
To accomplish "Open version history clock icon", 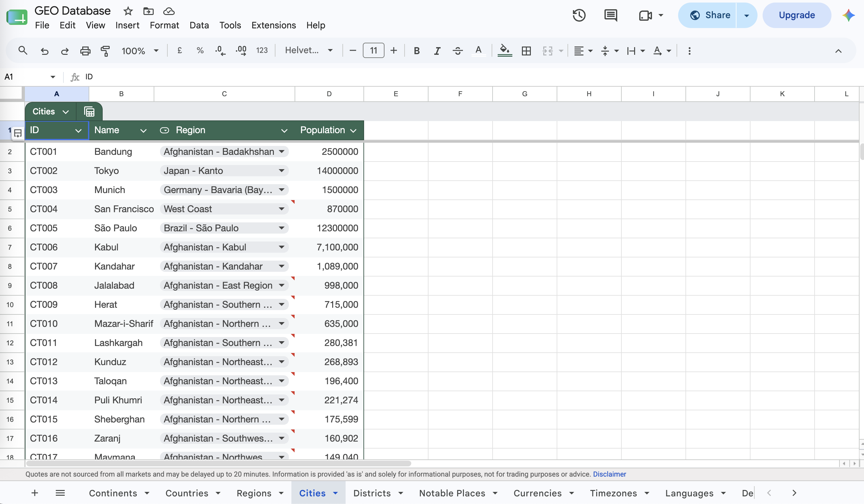I will tap(579, 15).
